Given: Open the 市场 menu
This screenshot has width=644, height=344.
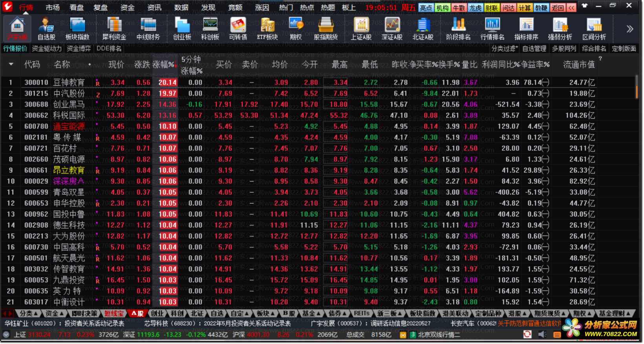Looking at the screenshot, I should tap(52, 7).
